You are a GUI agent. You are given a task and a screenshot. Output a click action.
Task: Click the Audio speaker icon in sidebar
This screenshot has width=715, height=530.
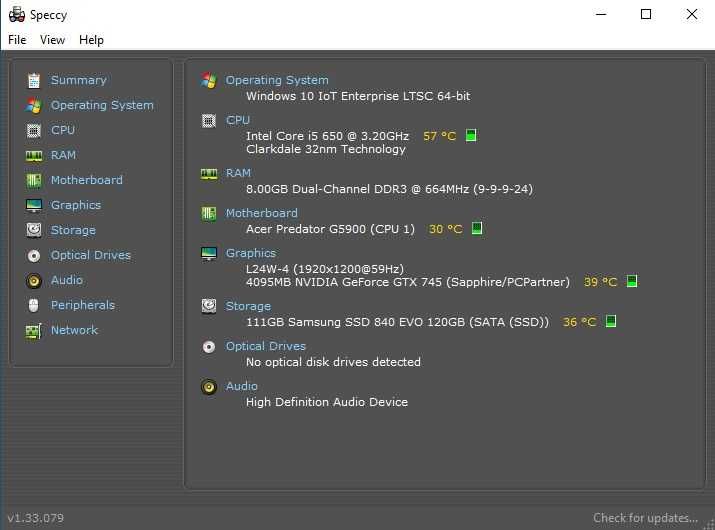click(x=34, y=280)
